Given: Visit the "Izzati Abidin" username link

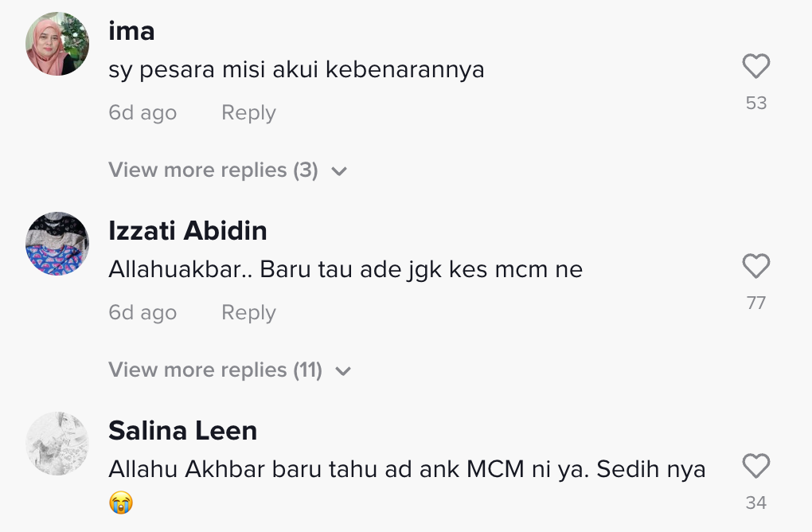Looking at the screenshot, I should [187, 231].
